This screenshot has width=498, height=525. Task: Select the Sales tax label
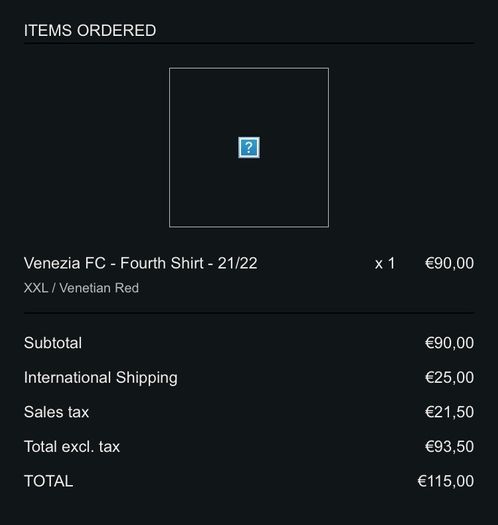click(56, 412)
